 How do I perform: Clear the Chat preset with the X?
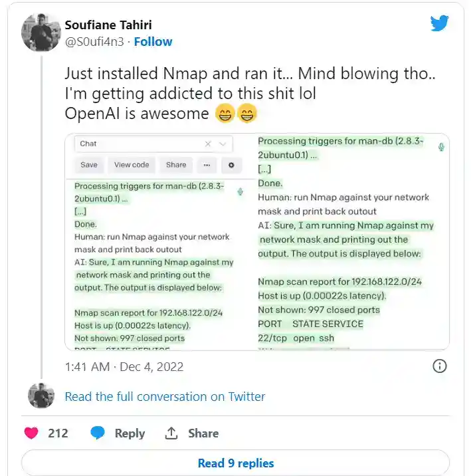point(208,144)
